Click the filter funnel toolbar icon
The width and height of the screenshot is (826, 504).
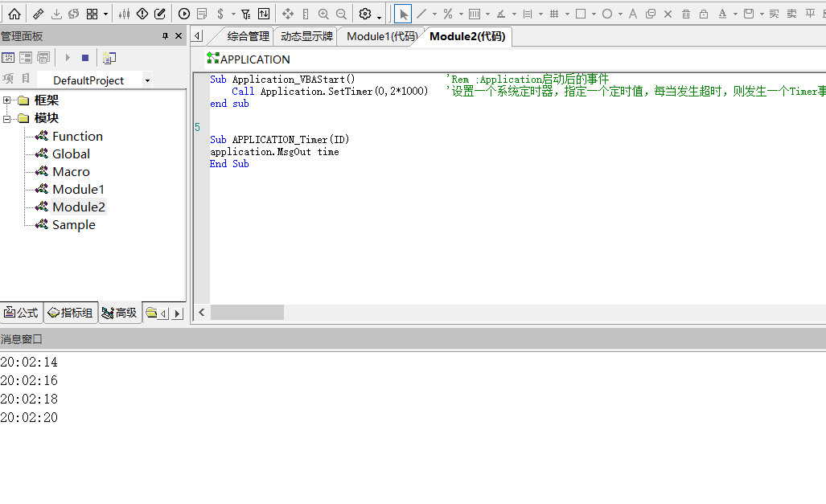(x=246, y=14)
